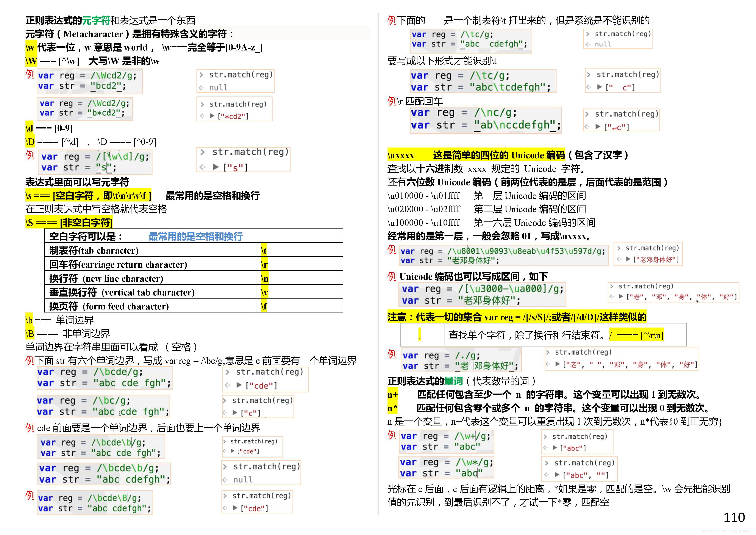756x535 pixels.
Task: Expand result containing the space string " "
Action: (x=558, y=364)
